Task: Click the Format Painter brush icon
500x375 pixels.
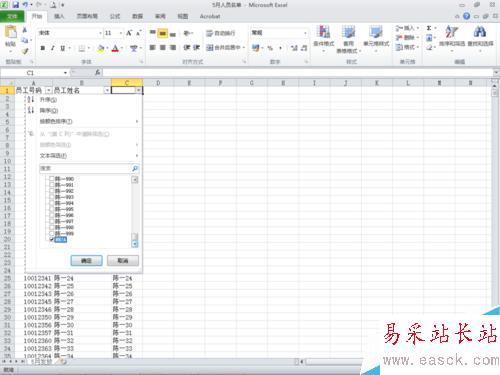Action: [25, 51]
